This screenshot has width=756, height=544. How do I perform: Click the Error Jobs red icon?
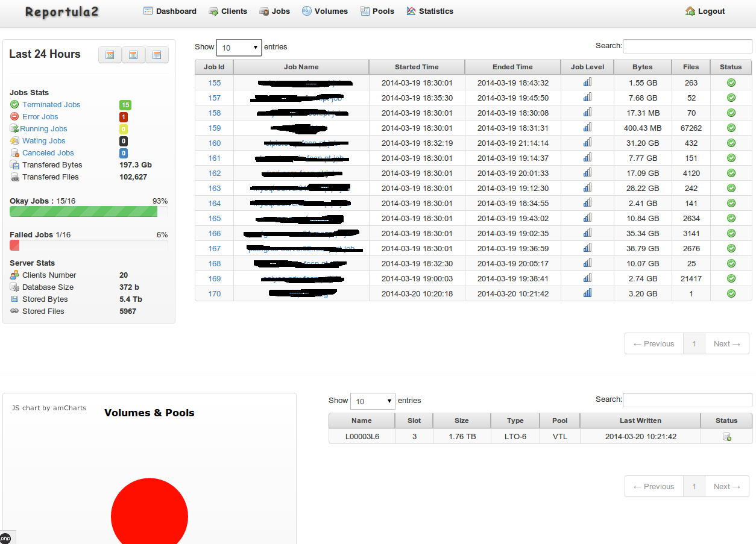[x=13, y=116]
